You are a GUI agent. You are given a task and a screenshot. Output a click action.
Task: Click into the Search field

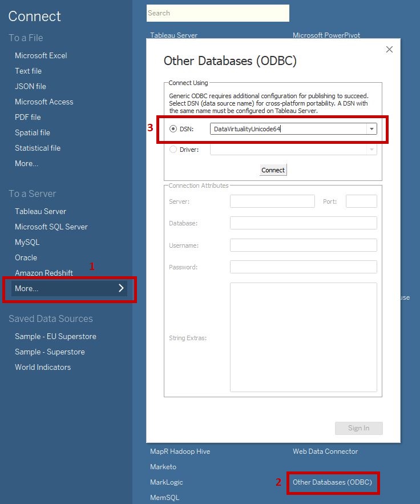click(217, 13)
